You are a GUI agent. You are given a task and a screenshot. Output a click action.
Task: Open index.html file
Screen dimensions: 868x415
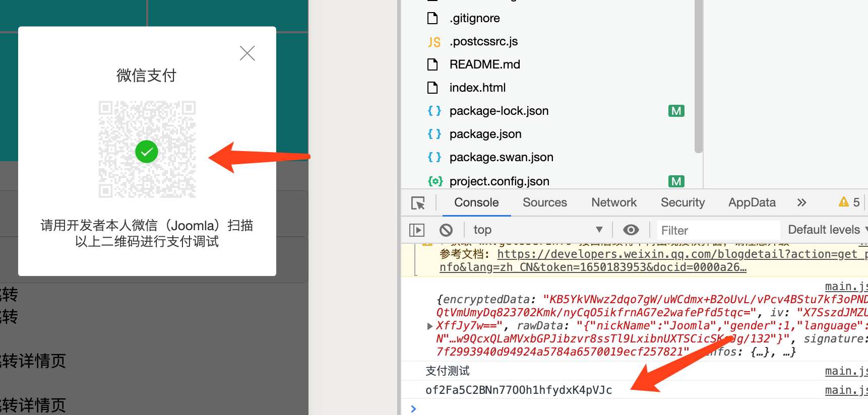pos(477,88)
